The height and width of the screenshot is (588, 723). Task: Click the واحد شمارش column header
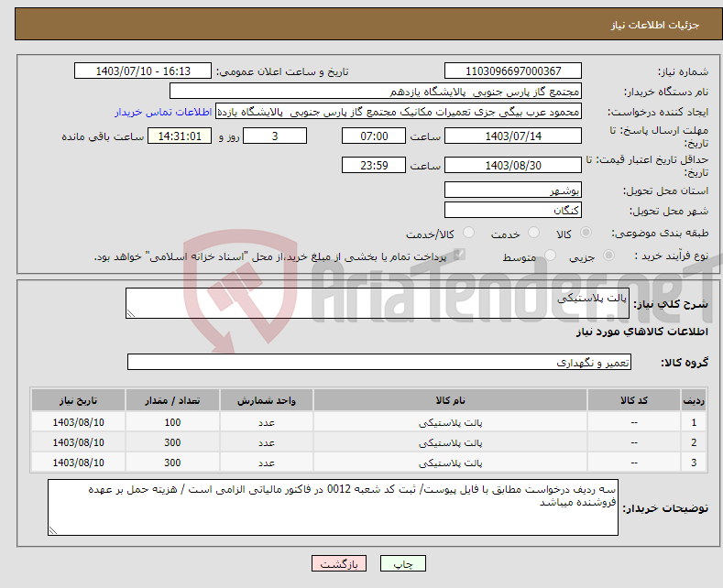pyautogui.click(x=266, y=400)
